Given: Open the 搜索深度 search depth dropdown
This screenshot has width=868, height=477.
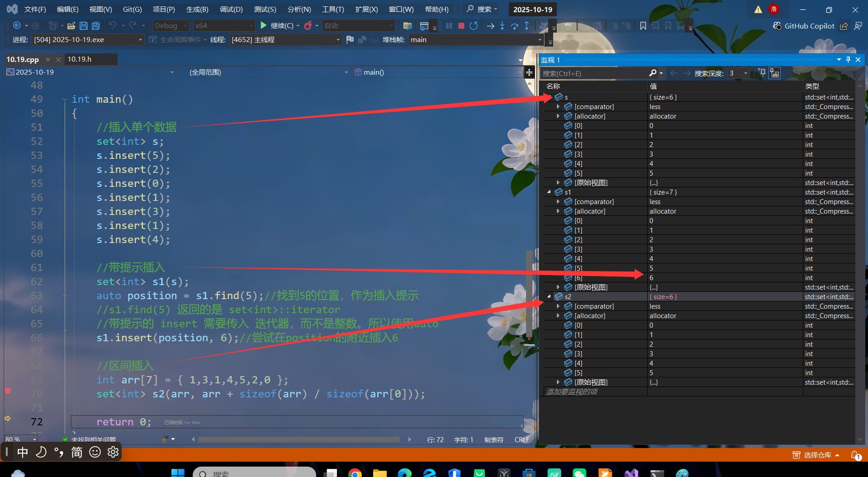Looking at the screenshot, I should tap(738, 73).
